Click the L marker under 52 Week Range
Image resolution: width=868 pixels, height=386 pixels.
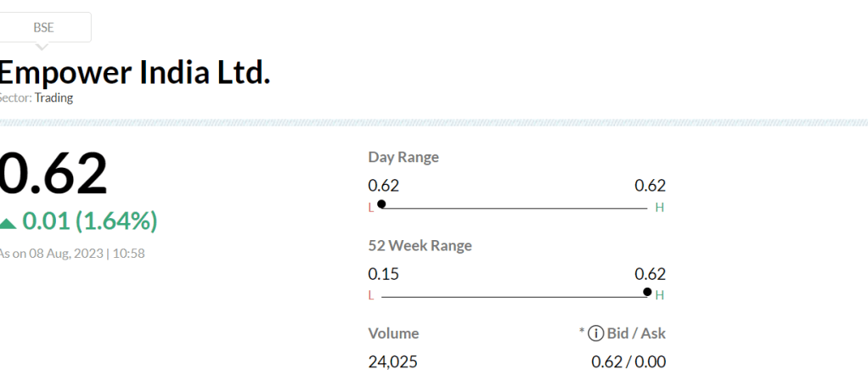[370, 296]
